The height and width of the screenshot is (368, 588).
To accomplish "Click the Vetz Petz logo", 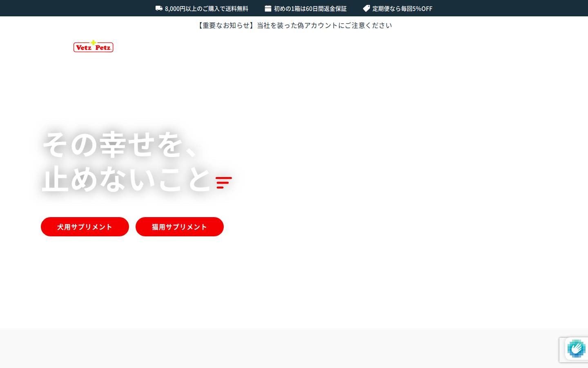I will (93, 46).
